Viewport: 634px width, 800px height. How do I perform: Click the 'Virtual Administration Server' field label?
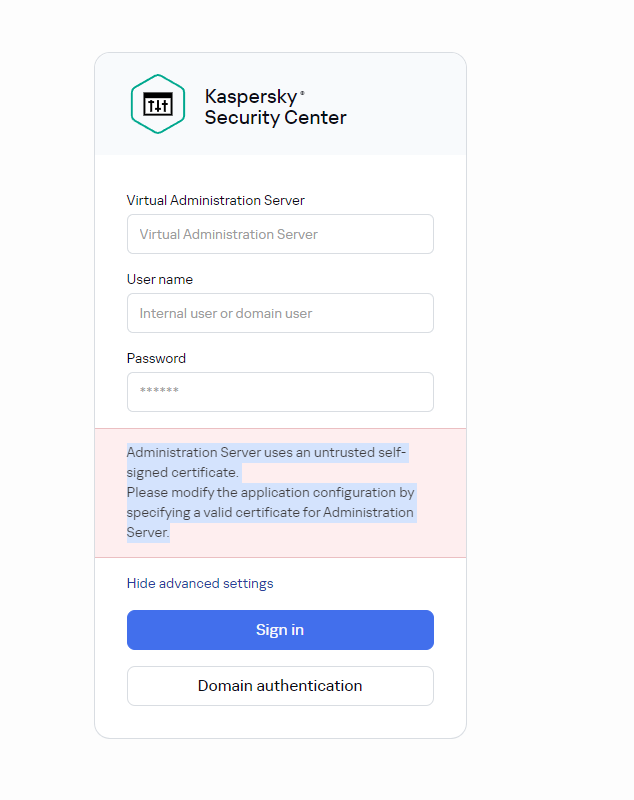pyautogui.click(x=215, y=200)
